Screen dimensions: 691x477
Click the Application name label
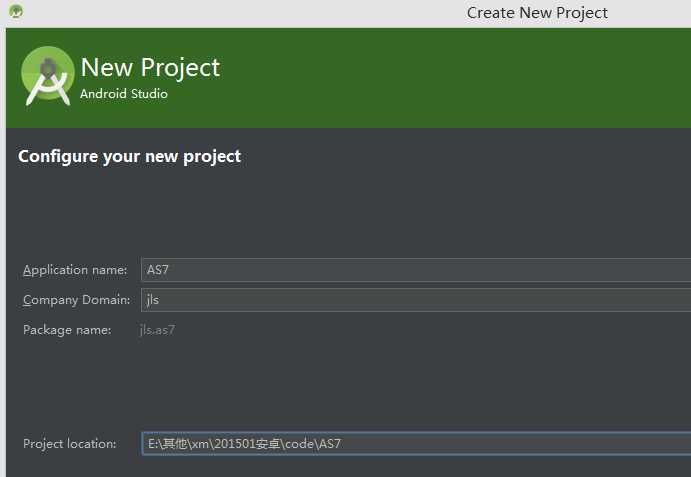[75, 270]
